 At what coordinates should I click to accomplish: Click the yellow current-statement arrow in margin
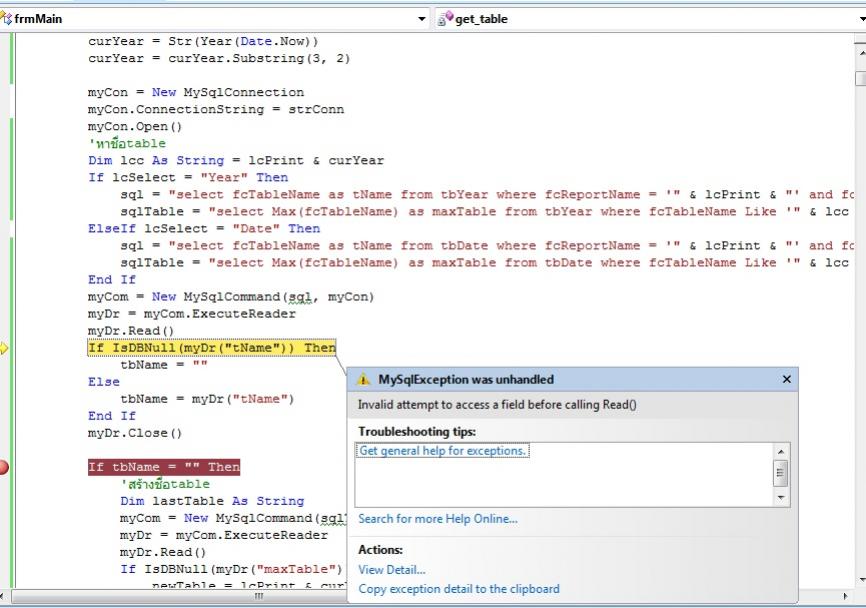click(x=4, y=348)
